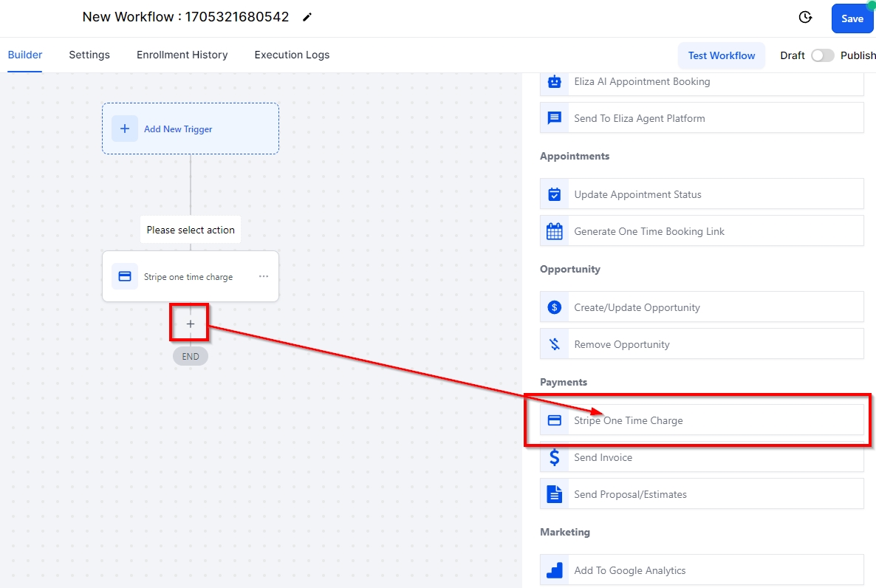Click plus button below Stripe action node

tap(191, 324)
